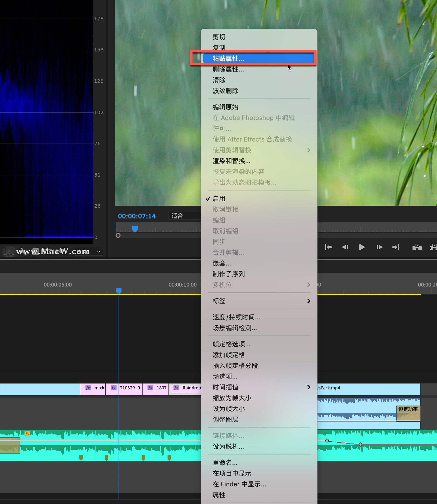Click the Extract button icon

[433, 247]
